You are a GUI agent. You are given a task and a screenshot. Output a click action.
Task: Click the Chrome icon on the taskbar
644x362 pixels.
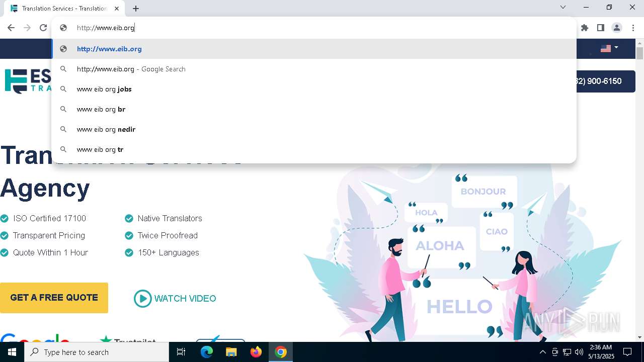(x=281, y=352)
